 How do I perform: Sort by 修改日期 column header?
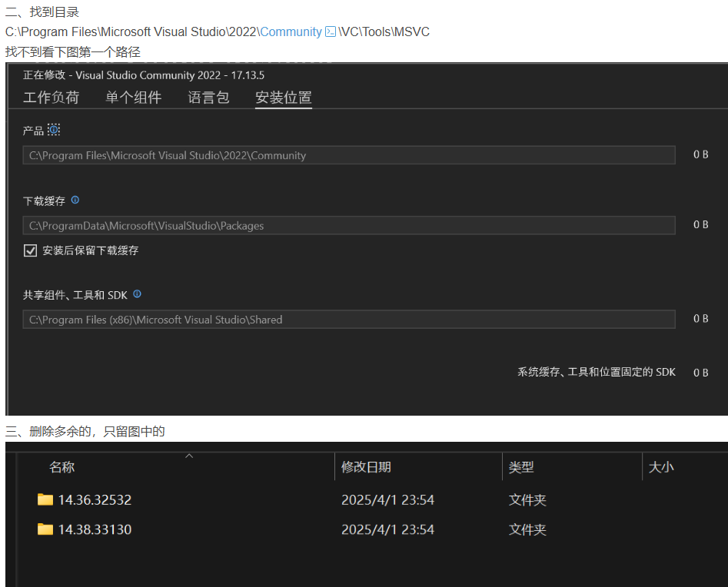tap(366, 467)
